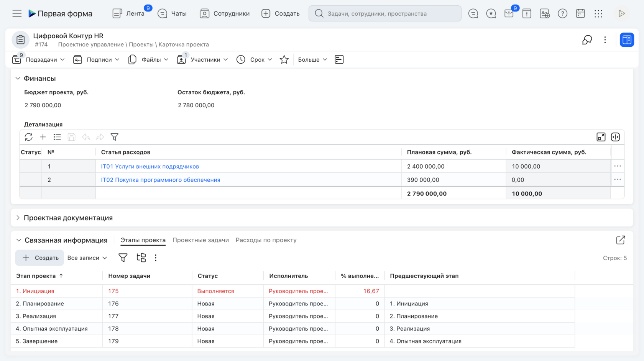Expand the Проектная документация section

pyautogui.click(x=18, y=217)
